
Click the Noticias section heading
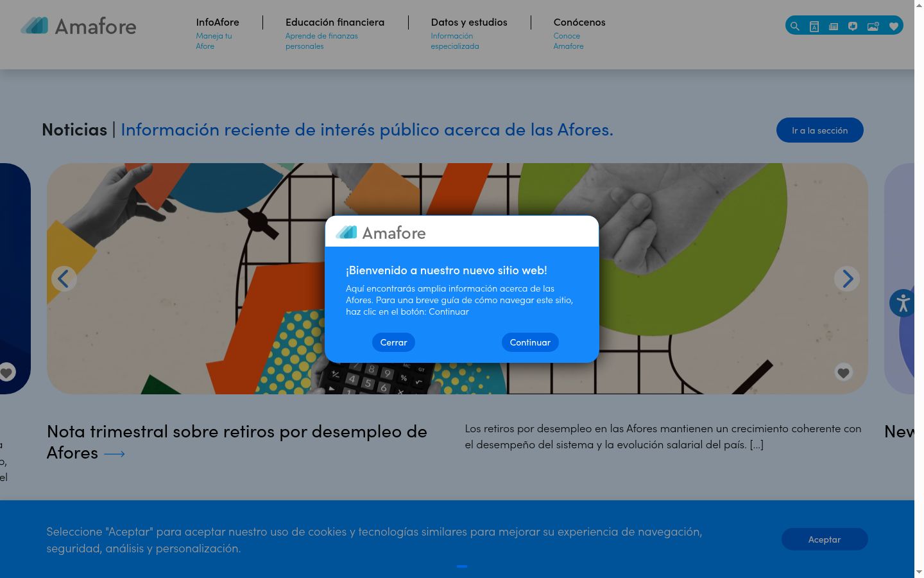pos(74,130)
